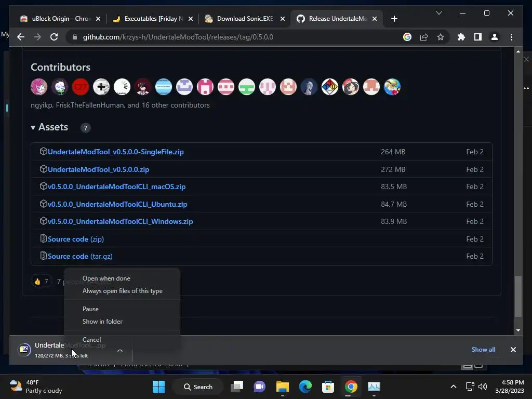Image resolution: width=532 pixels, height=399 pixels.
Task: Switch to the Download Sonic.EXE tab
Action: pos(245,19)
